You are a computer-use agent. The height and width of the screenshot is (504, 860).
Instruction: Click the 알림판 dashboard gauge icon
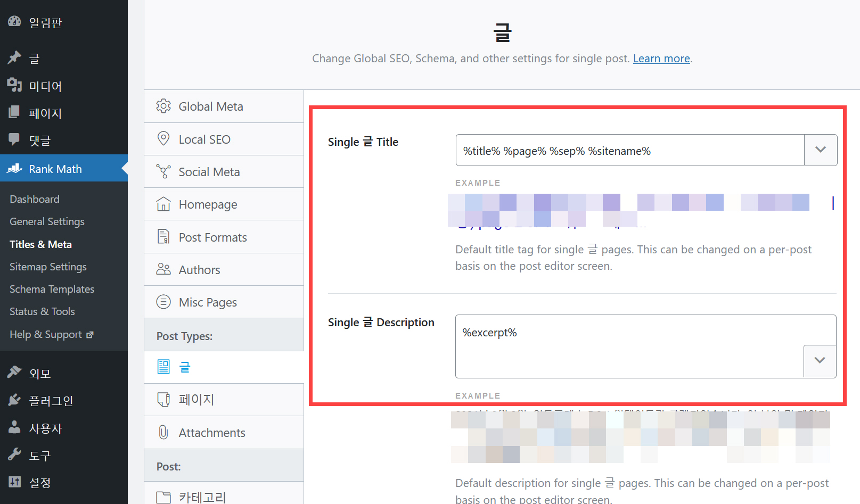[14, 22]
